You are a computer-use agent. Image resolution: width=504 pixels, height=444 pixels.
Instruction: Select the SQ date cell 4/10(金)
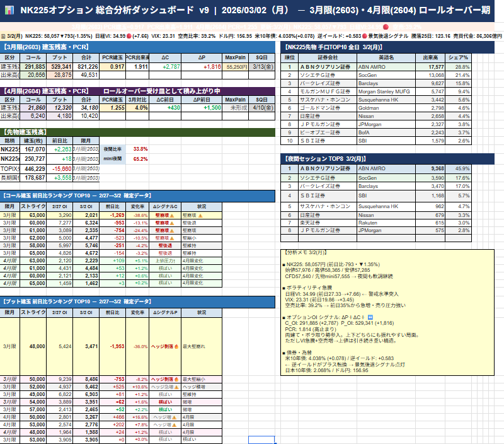[262, 107]
